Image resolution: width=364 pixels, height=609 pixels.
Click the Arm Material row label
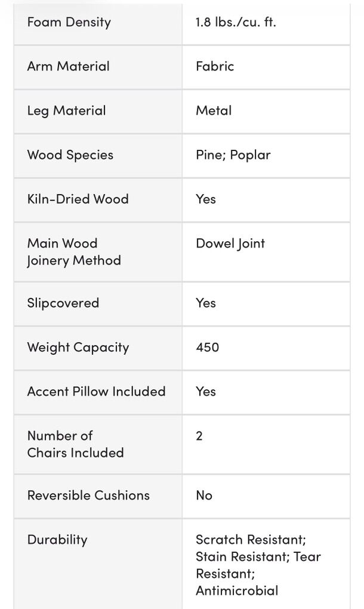(x=69, y=66)
